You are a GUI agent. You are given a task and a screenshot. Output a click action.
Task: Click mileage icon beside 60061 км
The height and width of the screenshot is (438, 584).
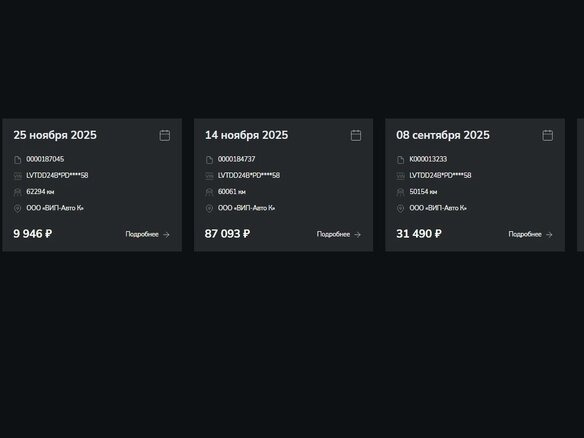click(x=209, y=192)
